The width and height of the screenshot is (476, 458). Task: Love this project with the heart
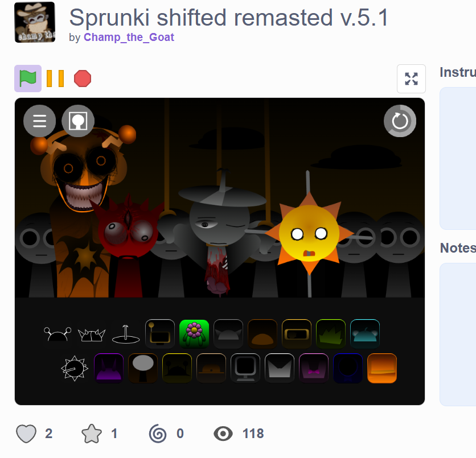(x=26, y=434)
